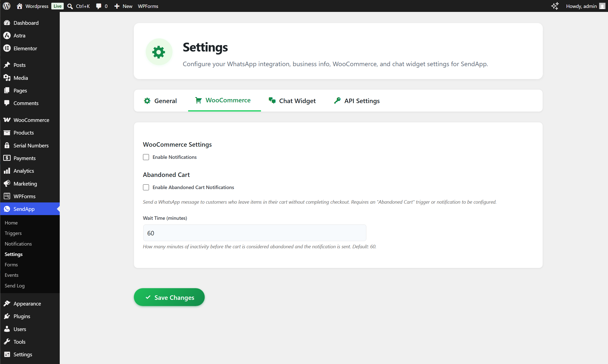Open the comments bubble icon in admin bar
This screenshot has height=364, width=608.
click(99, 6)
